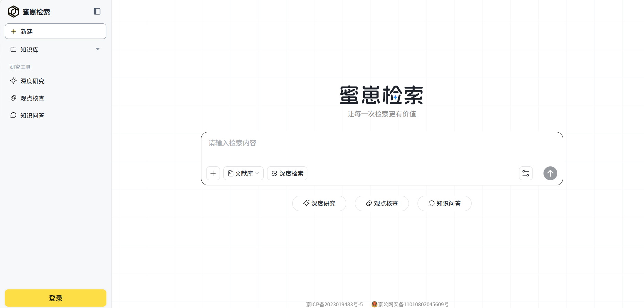Viewport: 644px width, 308px height.
Task: Click the 研究工具 section label
Action: click(20, 67)
